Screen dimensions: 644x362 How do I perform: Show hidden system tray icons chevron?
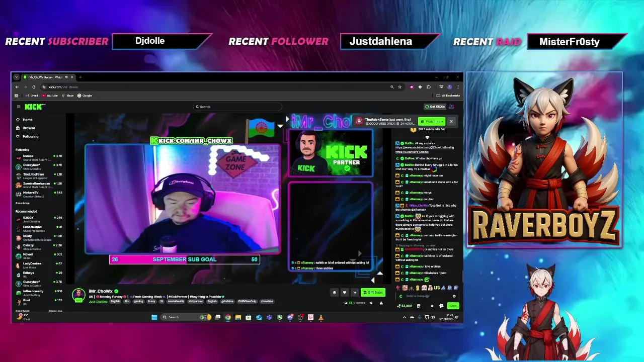[x=404, y=317]
